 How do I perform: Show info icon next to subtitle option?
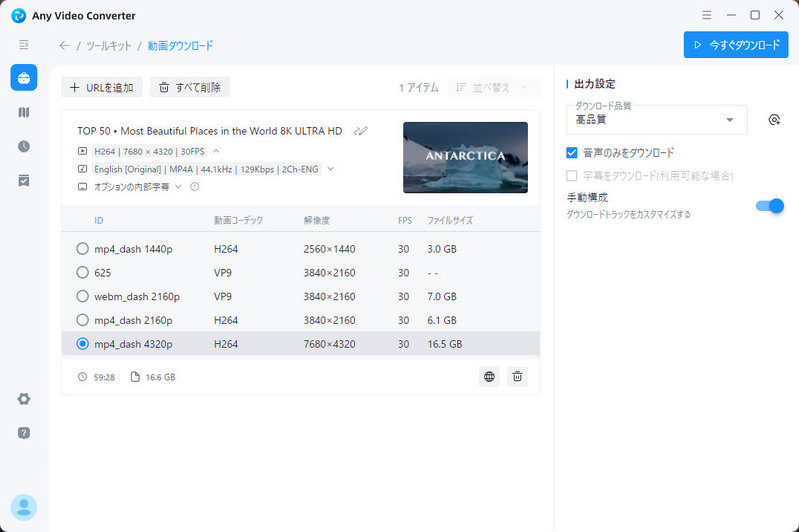pos(195,187)
